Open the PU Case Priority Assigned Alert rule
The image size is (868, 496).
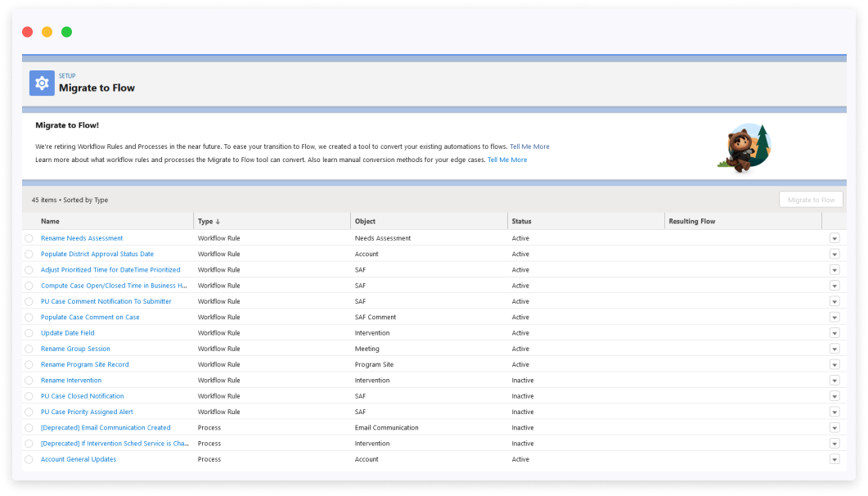pyautogui.click(x=87, y=412)
